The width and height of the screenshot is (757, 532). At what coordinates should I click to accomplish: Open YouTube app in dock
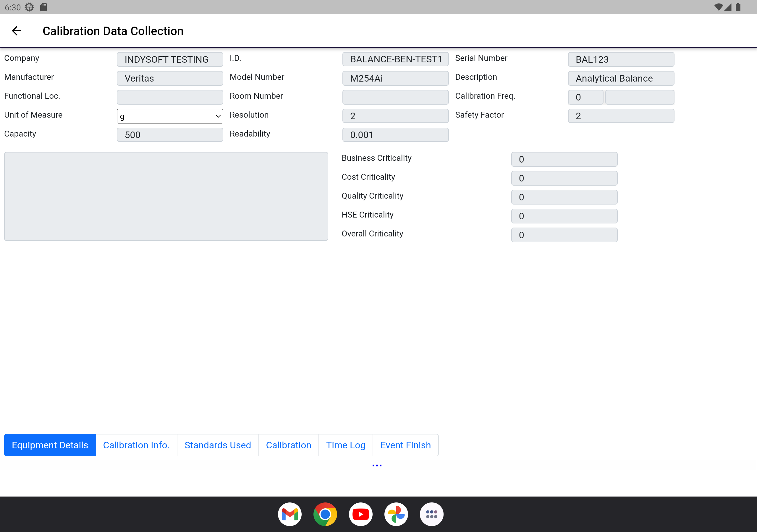[360, 514]
